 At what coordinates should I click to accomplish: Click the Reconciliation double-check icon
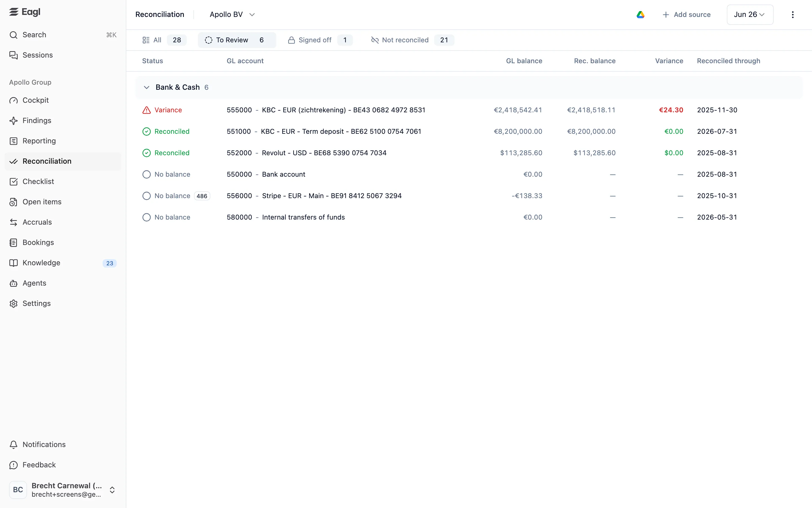click(x=14, y=161)
